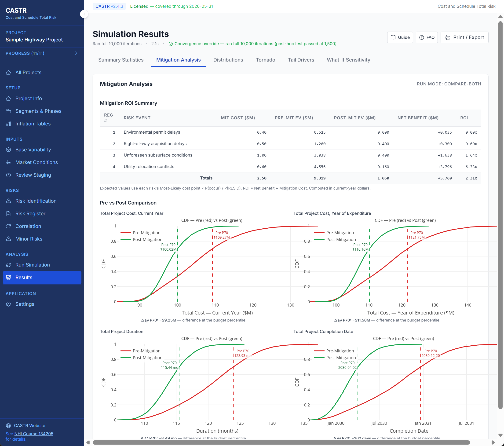Screen dimensions: 504x446
Task: Open the Risk Register
Action: tap(30, 213)
